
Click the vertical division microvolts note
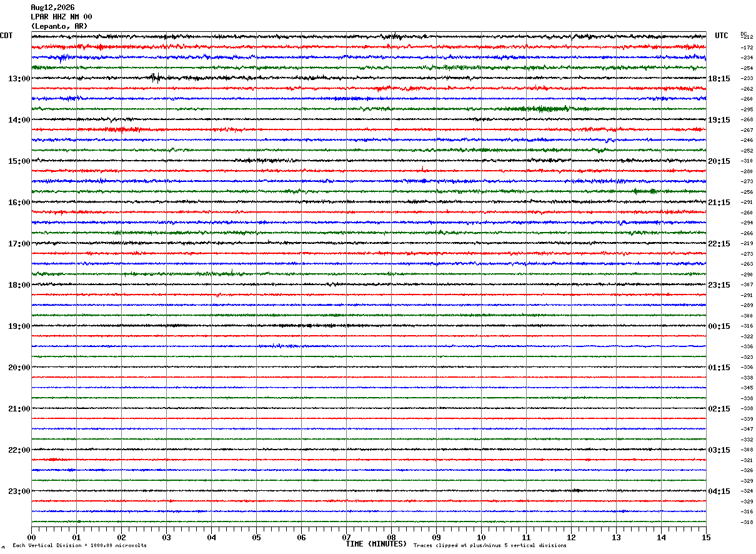[x=79, y=545]
